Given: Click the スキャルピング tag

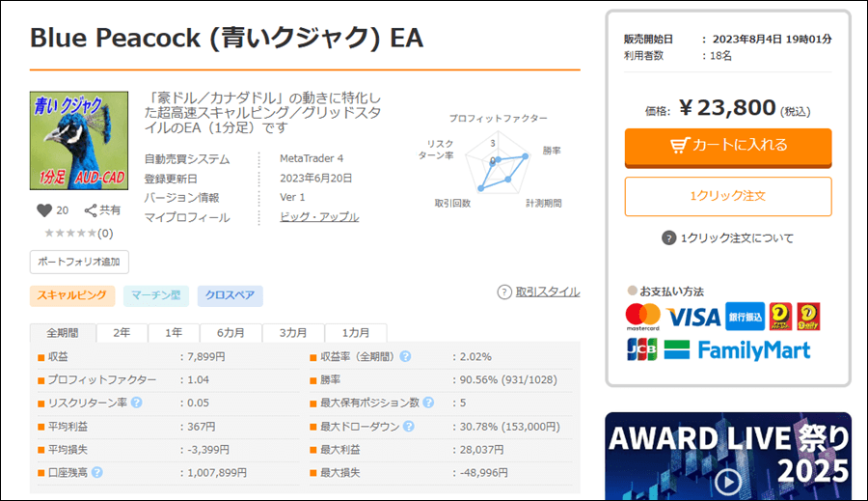Looking at the screenshot, I should pos(72,296).
